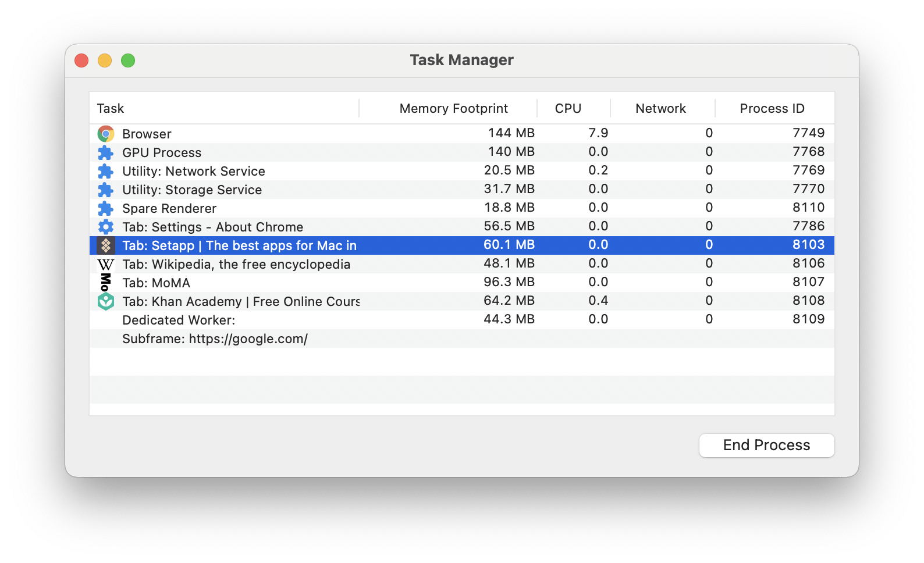Click process ID 7786
The height and width of the screenshot is (563, 924).
pos(809,226)
